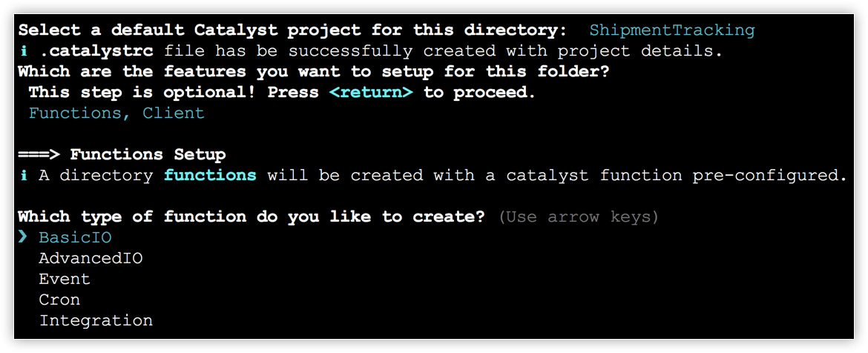The width and height of the screenshot is (868, 353).
Task: Click the selection pointer arrow beside BasicIO
Action: [22, 238]
